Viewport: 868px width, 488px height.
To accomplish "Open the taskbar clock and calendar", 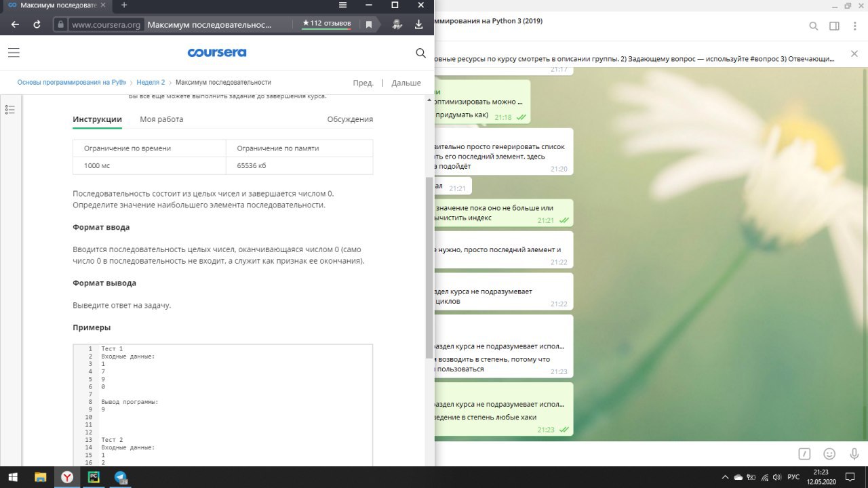I will [x=821, y=477].
